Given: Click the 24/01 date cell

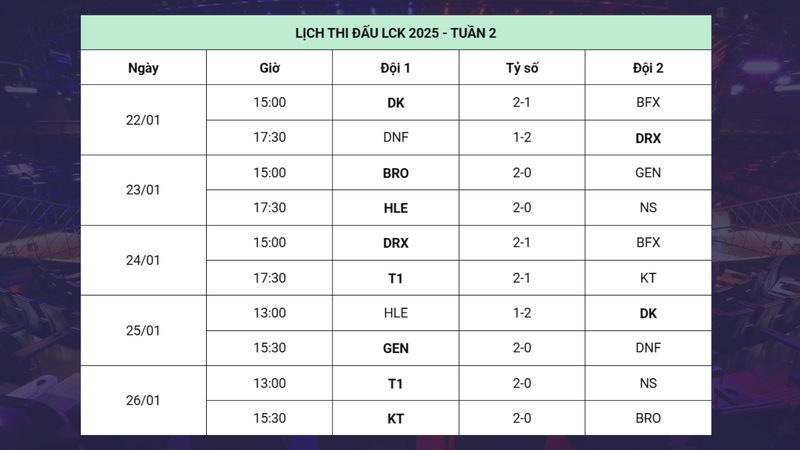Looking at the screenshot, I should pyautogui.click(x=143, y=260).
